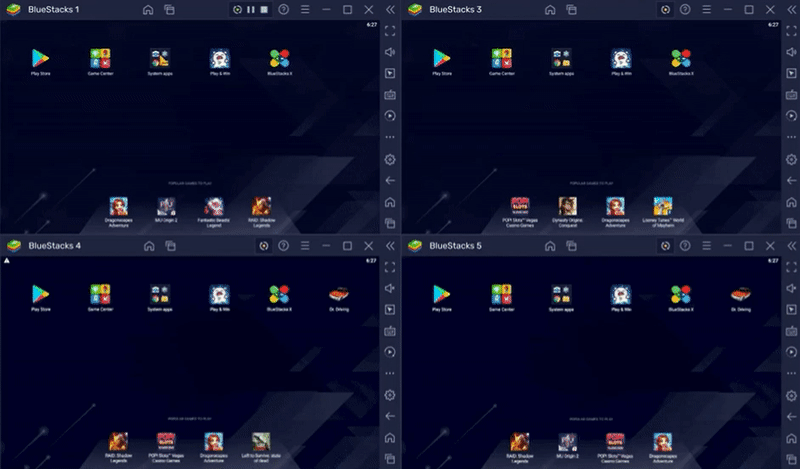The image size is (800, 469).
Task: Click sync operations icon in BlueStacks 5 title bar
Action: click(665, 246)
